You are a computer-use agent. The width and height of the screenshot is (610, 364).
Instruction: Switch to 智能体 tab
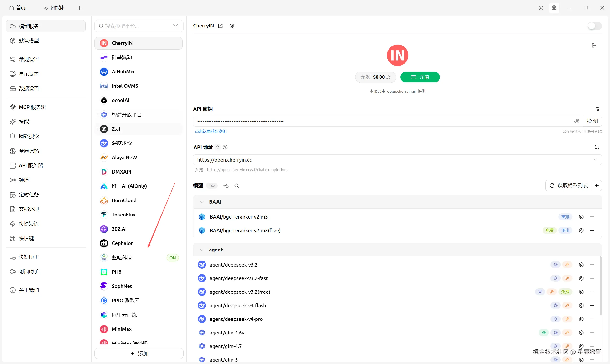[x=54, y=8]
